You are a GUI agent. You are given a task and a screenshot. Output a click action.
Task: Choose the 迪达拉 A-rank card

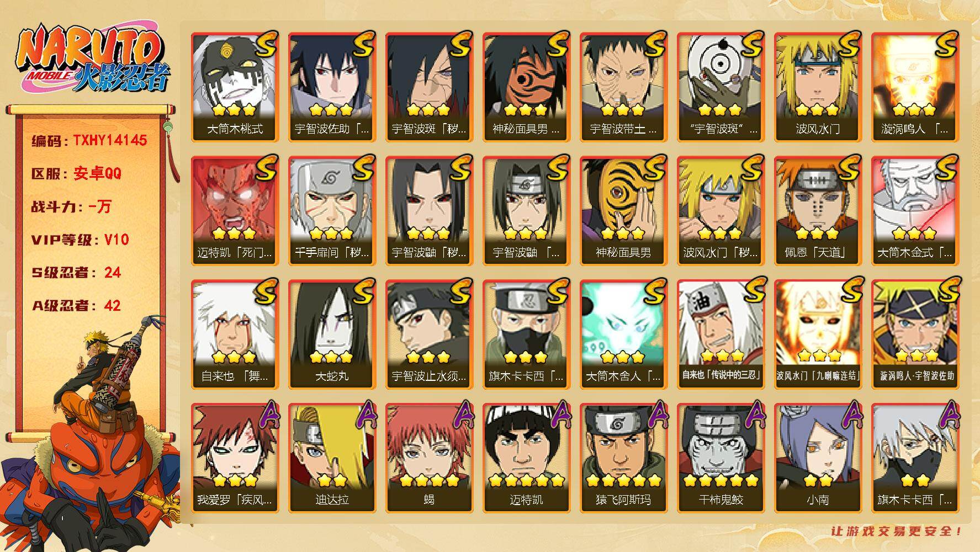coord(332,458)
